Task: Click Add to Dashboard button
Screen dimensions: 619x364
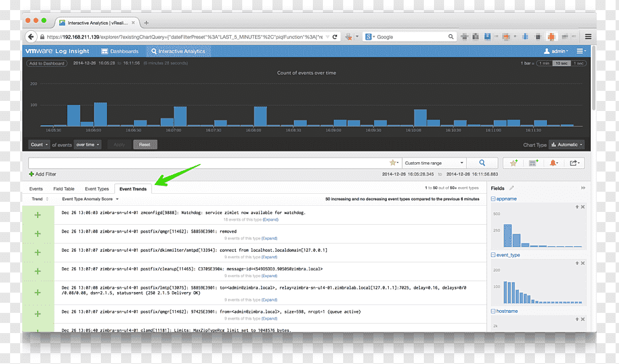Action: pos(46,63)
